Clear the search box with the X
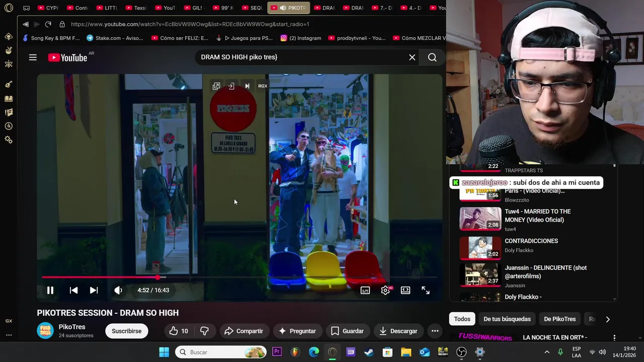This screenshot has height=362, width=644. [x=412, y=57]
